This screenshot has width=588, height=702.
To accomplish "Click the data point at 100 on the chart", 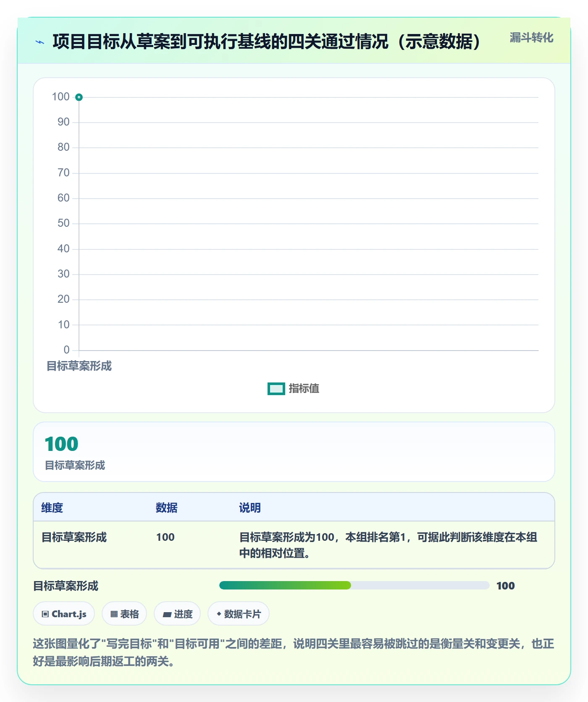I will 79,97.
